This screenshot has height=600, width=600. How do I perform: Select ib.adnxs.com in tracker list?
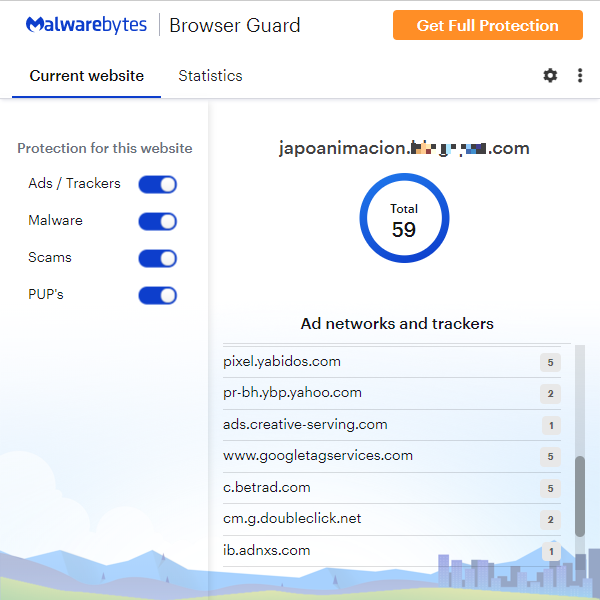click(x=392, y=551)
